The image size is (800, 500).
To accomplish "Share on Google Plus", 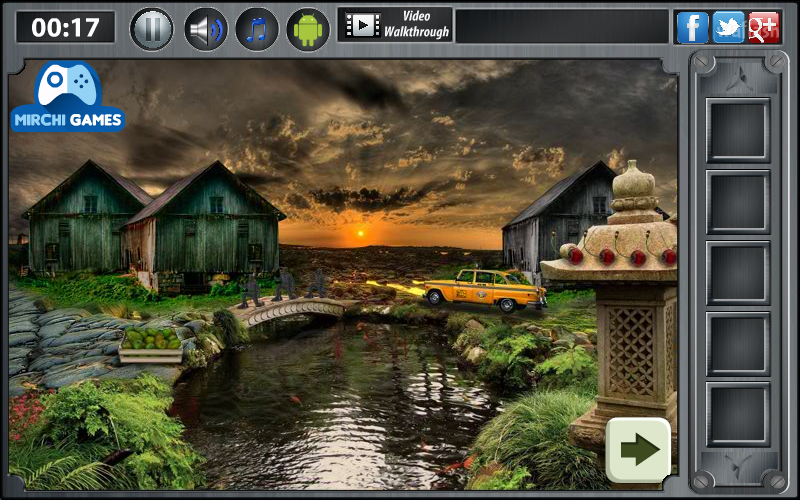I will pyautogui.click(x=764, y=27).
